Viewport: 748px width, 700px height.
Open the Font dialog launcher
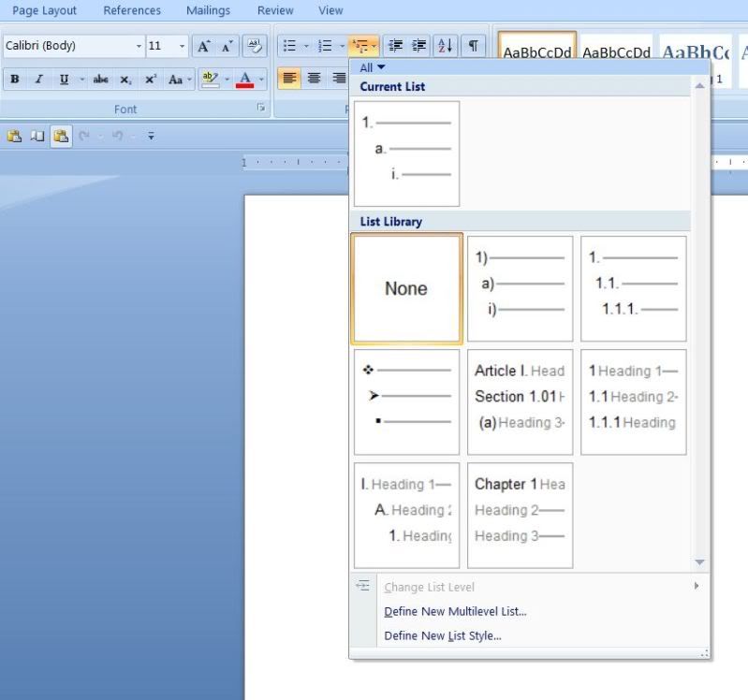(261, 108)
